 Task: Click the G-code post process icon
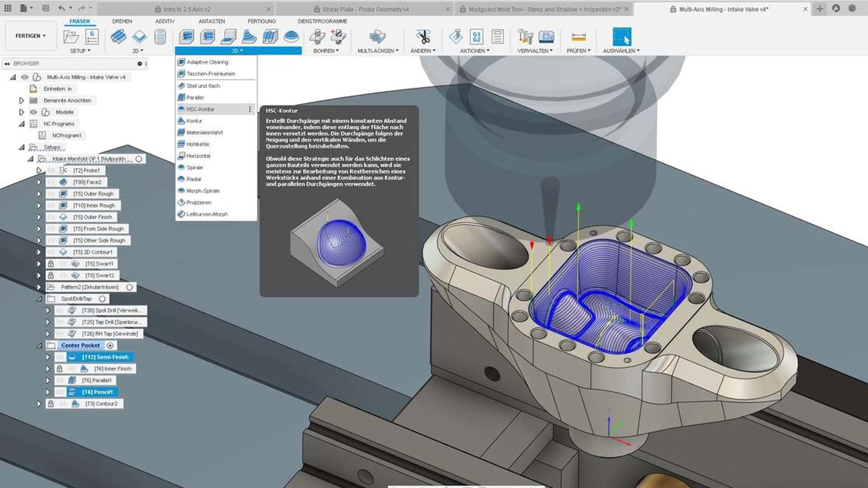click(x=476, y=37)
